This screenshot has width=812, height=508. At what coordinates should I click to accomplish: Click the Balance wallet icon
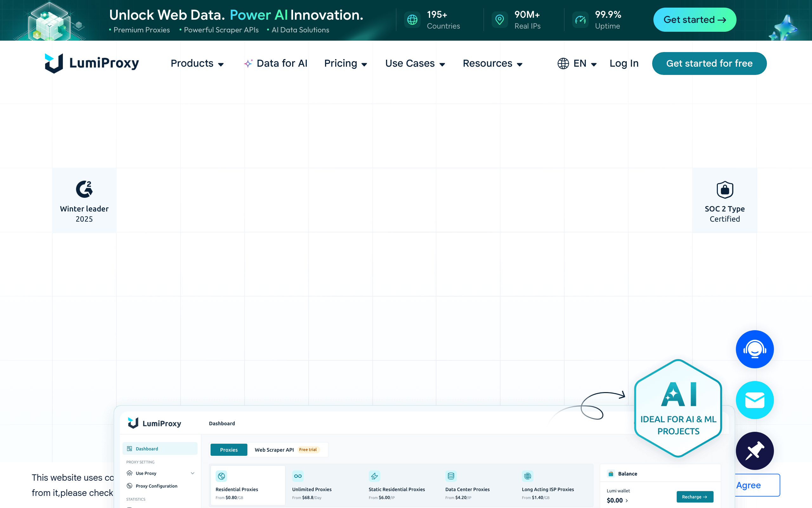(611, 474)
